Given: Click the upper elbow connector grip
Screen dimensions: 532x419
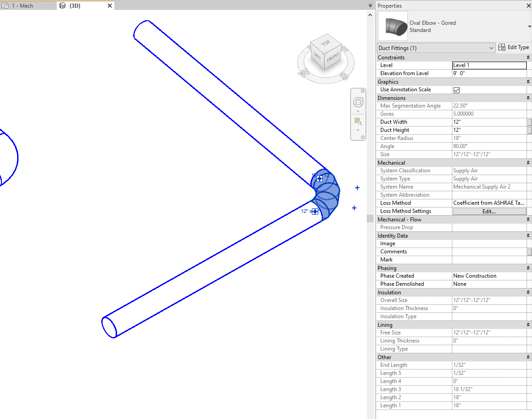Looking at the screenshot, I should [319, 178].
